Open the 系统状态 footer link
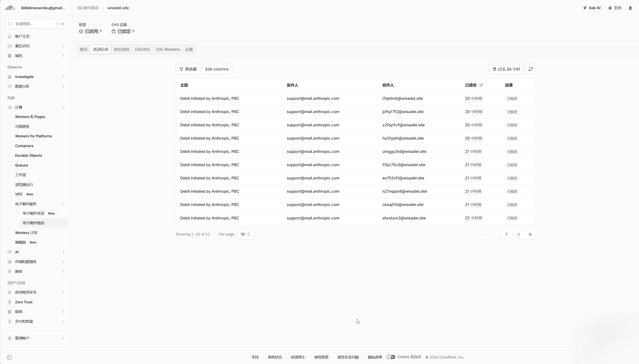Screen dimensions: 639x364 (x=275, y=357)
